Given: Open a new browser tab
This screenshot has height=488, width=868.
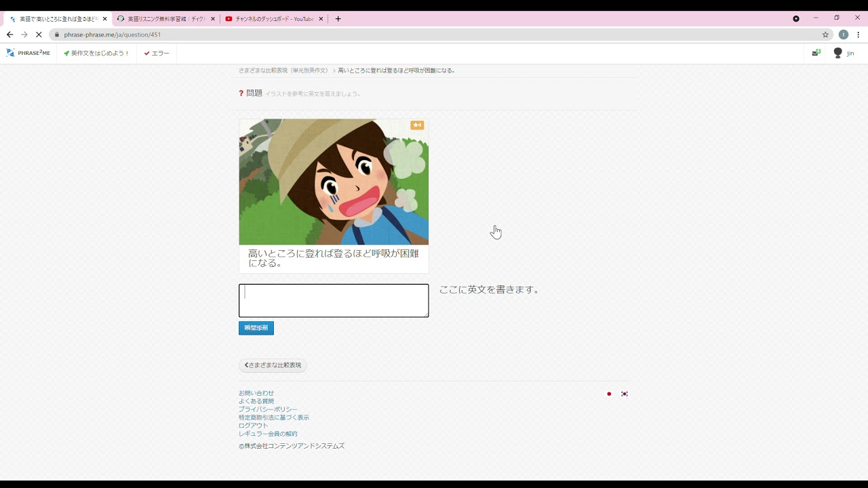Looking at the screenshot, I should pyautogui.click(x=338, y=19).
